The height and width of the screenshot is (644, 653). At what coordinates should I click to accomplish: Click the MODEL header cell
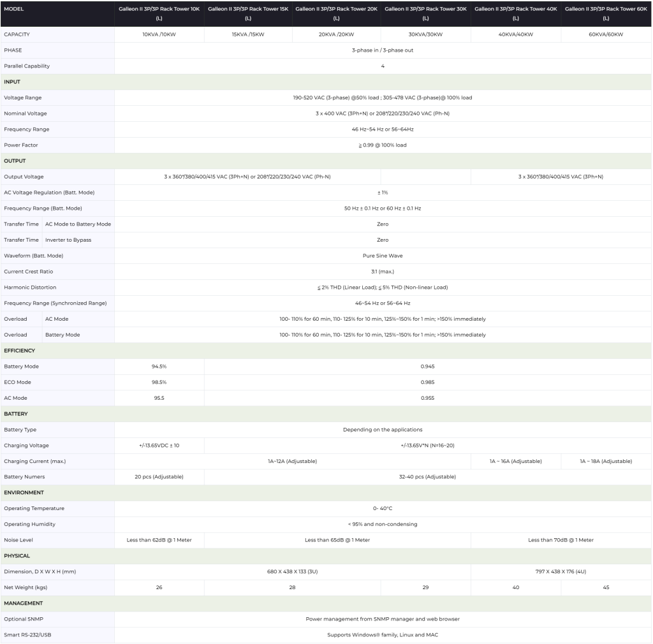(57, 14)
